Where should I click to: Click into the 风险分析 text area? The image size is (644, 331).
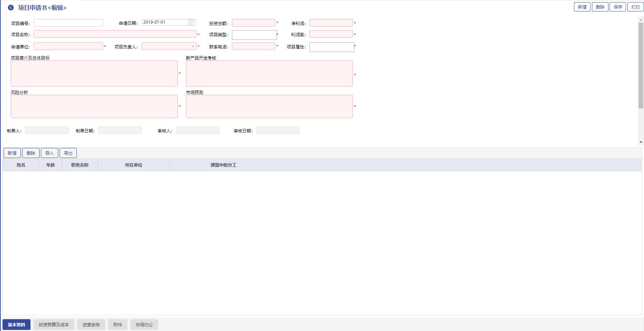tap(94, 106)
